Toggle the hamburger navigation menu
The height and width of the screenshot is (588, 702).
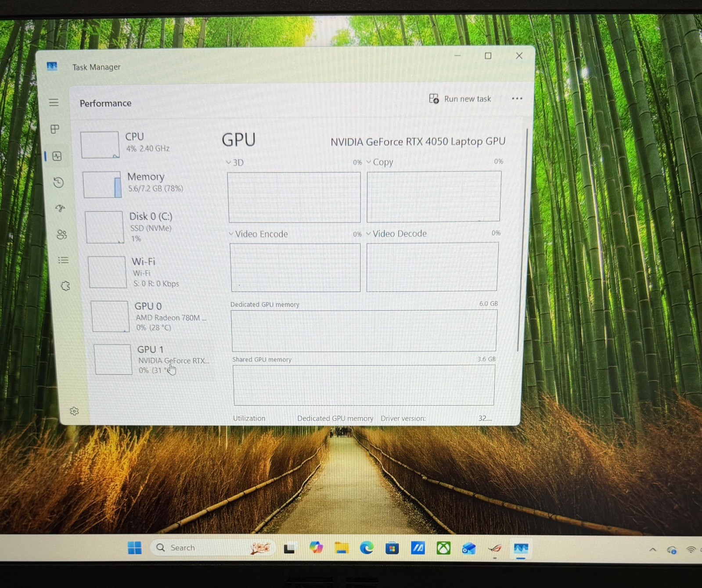coord(54,102)
